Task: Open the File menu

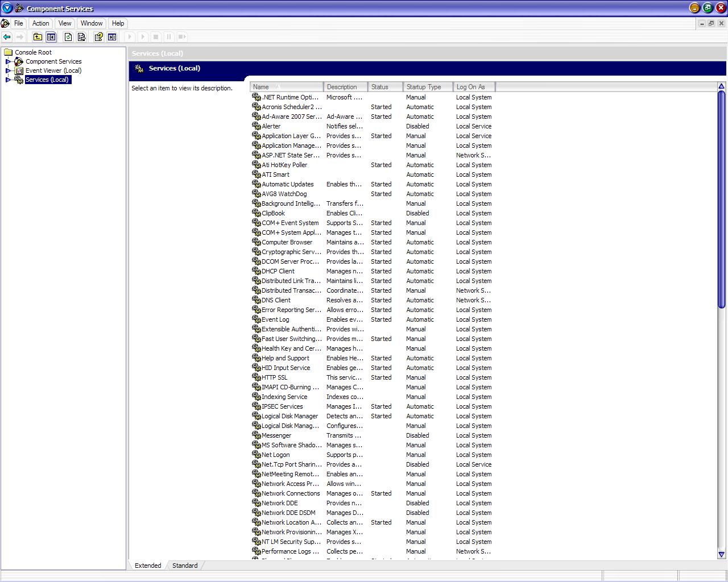Action: [19, 23]
